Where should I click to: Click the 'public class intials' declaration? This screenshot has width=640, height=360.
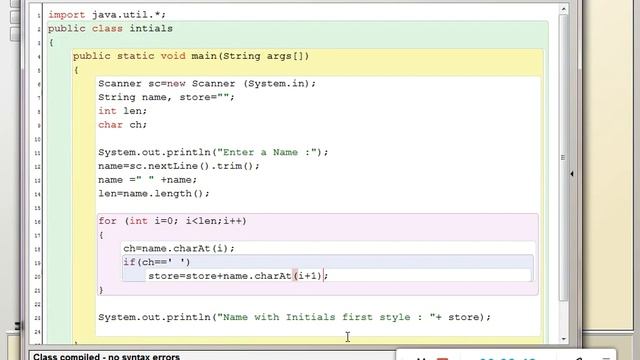coord(110,29)
